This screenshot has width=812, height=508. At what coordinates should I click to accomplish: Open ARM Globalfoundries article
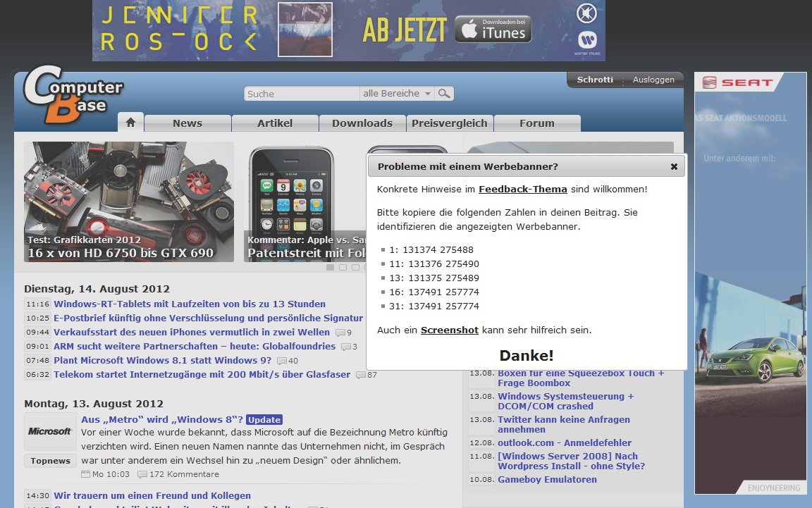(195, 346)
